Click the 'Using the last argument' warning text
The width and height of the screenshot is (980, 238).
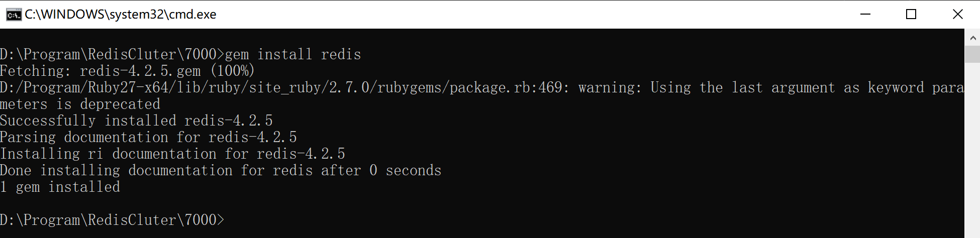(743, 87)
